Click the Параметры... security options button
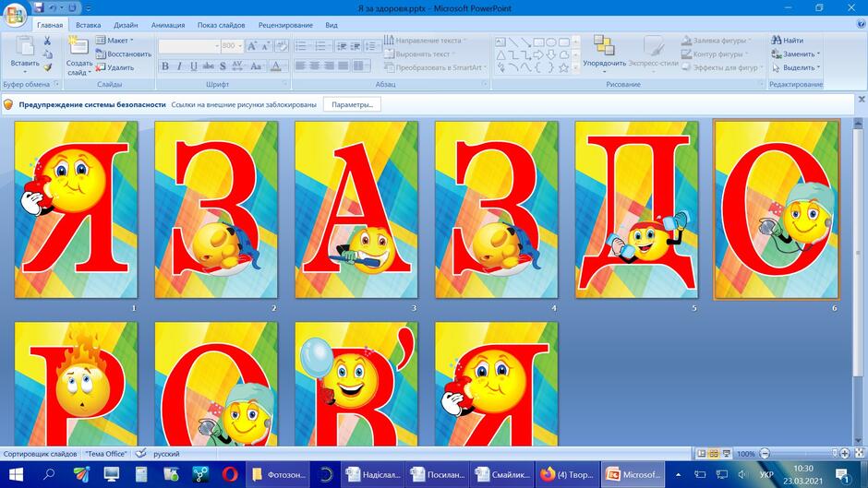The width and height of the screenshot is (868, 488). tap(352, 104)
